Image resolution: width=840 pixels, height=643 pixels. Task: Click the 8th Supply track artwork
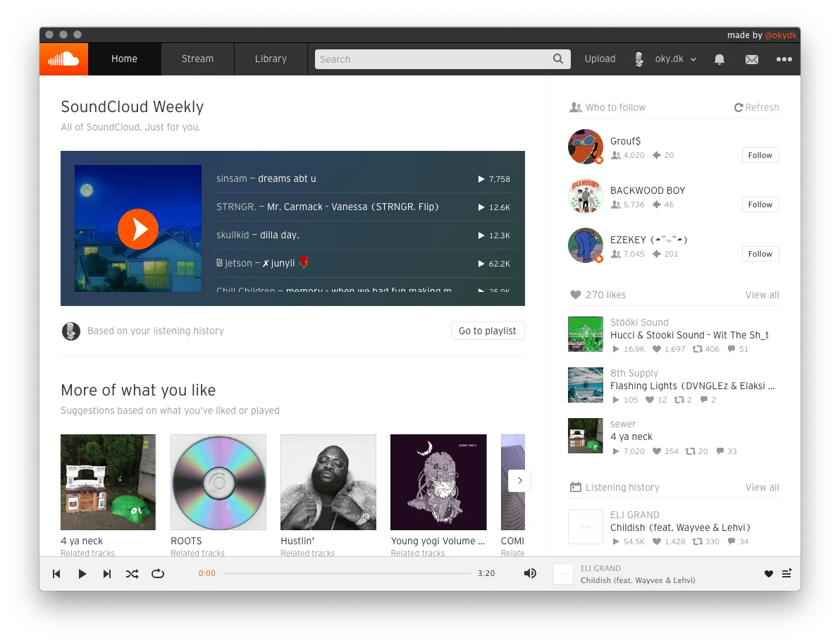coord(586,385)
